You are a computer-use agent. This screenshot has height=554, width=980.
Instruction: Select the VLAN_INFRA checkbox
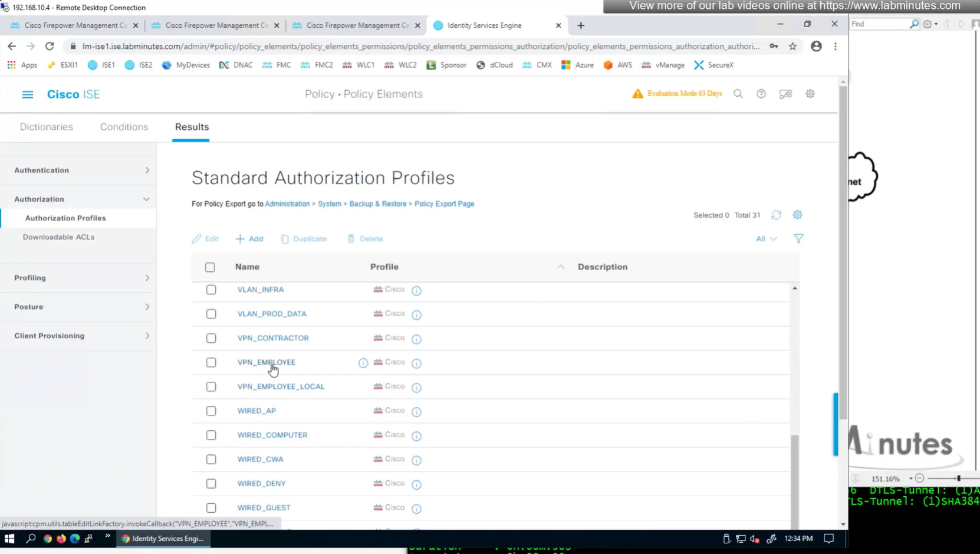point(211,290)
